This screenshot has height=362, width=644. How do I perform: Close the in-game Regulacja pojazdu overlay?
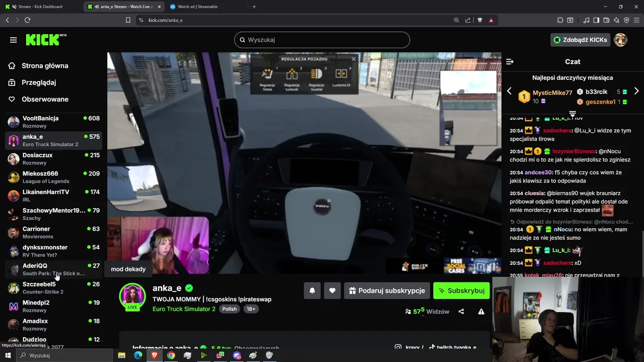click(x=353, y=59)
